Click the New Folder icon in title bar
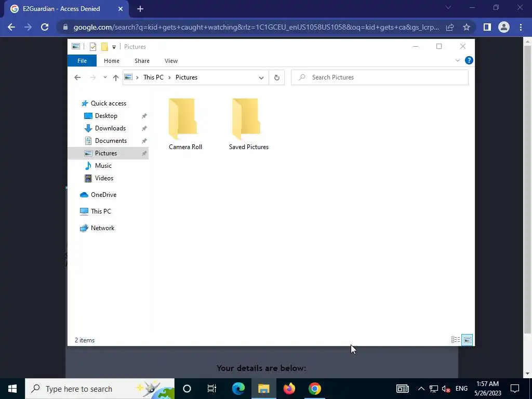 104,47
